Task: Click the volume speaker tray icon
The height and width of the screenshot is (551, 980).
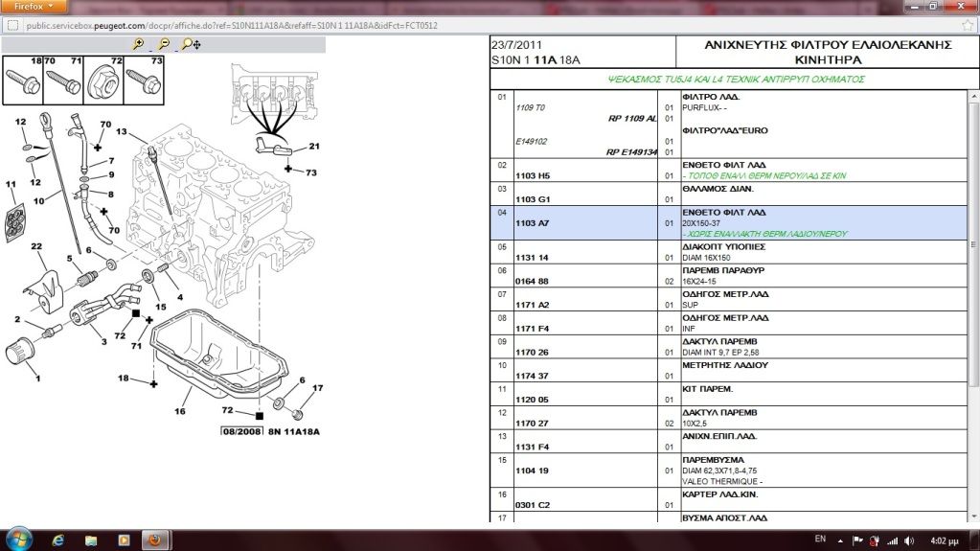Action: click(909, 540)
